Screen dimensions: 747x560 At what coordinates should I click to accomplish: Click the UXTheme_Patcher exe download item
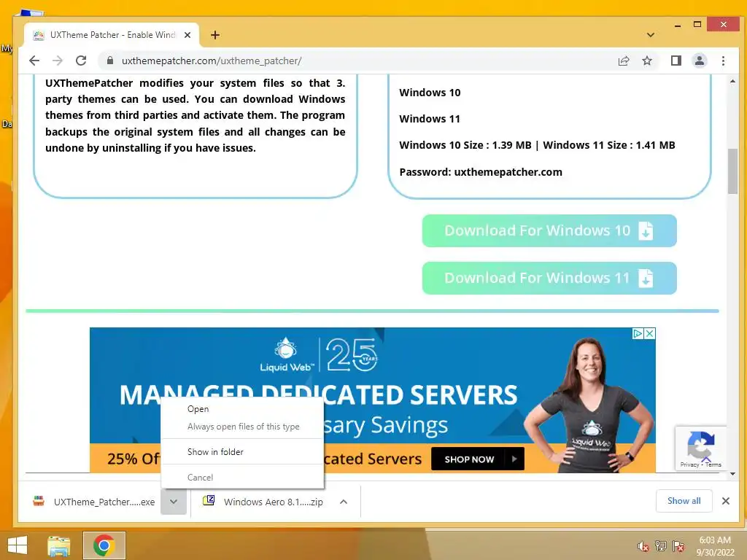(93, 502)
